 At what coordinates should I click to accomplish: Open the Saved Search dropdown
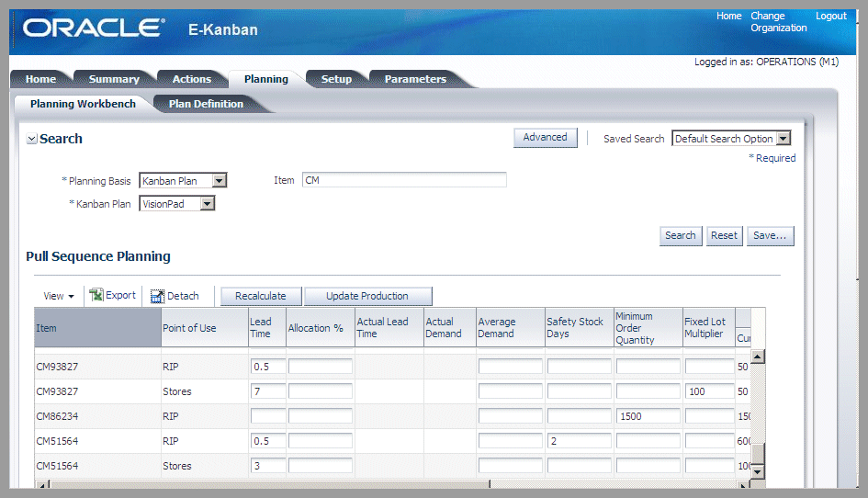[783, 139]
